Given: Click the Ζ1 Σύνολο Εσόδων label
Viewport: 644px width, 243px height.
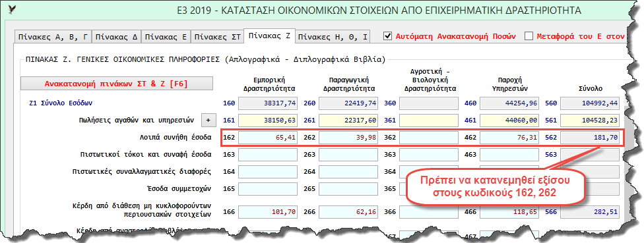Looking at the screenshot, I should [58, 103].
